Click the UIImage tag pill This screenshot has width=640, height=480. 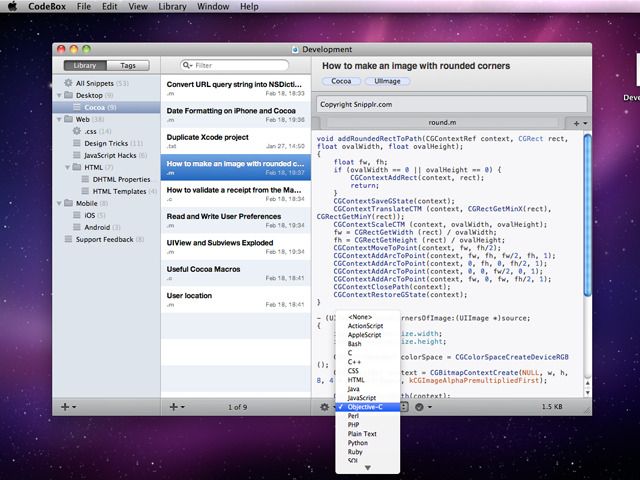click(387, 81)
